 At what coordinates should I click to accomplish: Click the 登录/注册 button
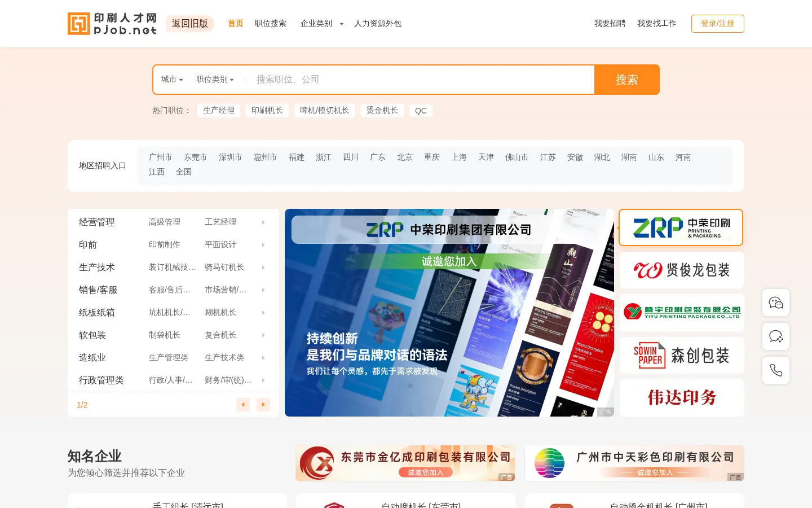coord(717,24)
